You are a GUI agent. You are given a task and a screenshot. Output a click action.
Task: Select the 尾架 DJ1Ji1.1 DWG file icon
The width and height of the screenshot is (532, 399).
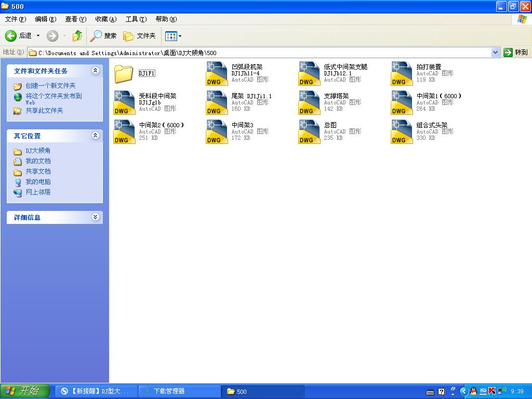tap(217, 102)
